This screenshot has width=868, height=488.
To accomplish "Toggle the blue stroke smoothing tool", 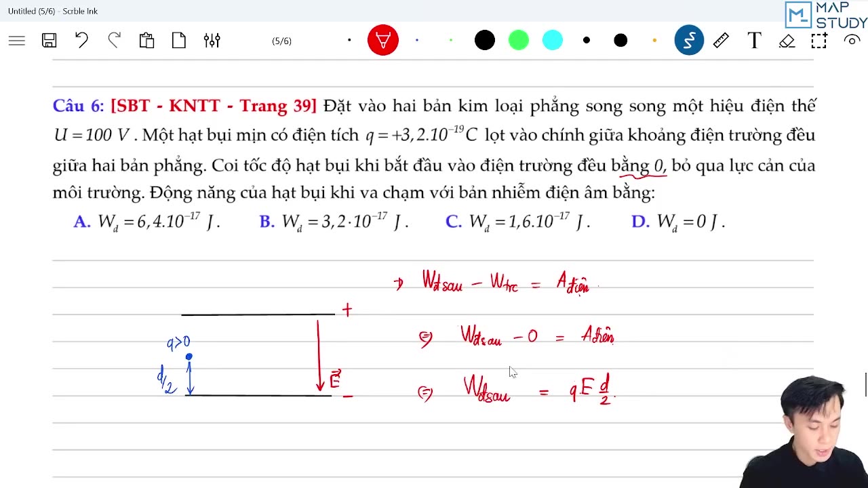I will click(689, 41).
